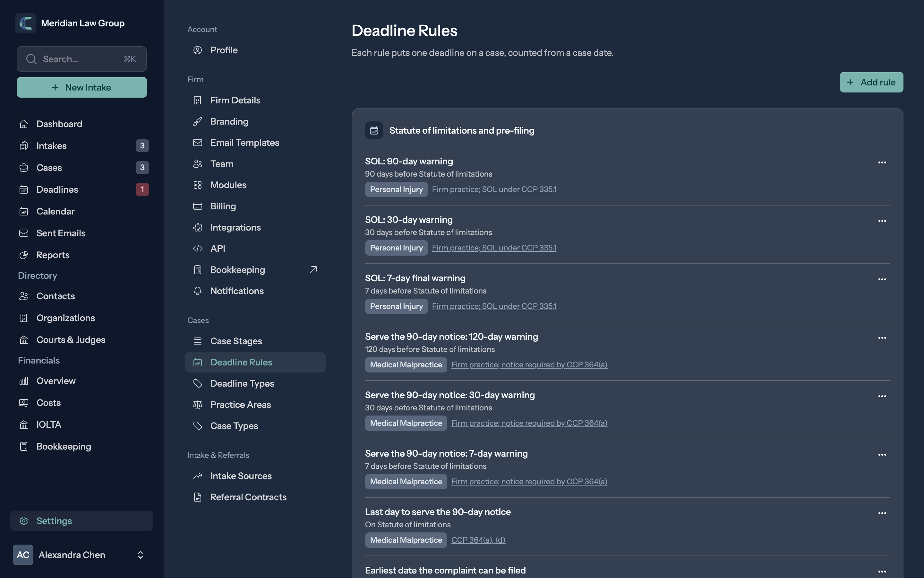Screen dimensions: 924x578
Task: Open the Dashboard home icon
Action: [24, 124]
